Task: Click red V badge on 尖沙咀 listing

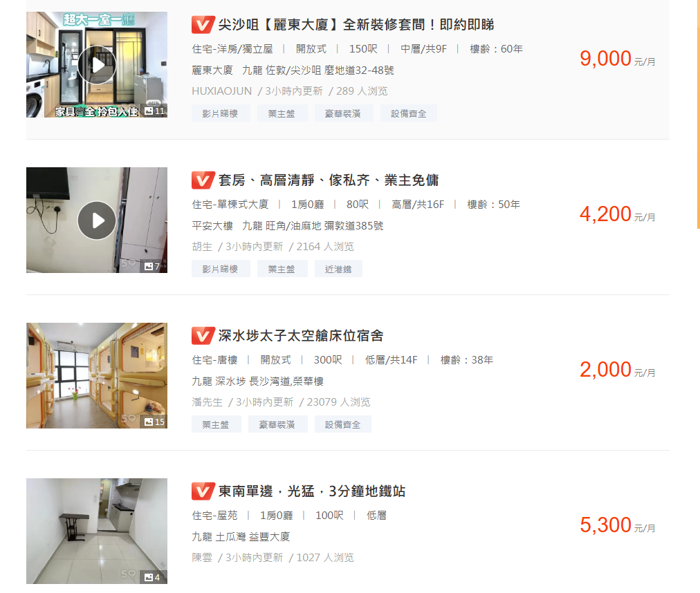Action: click(x=203, y=25)
